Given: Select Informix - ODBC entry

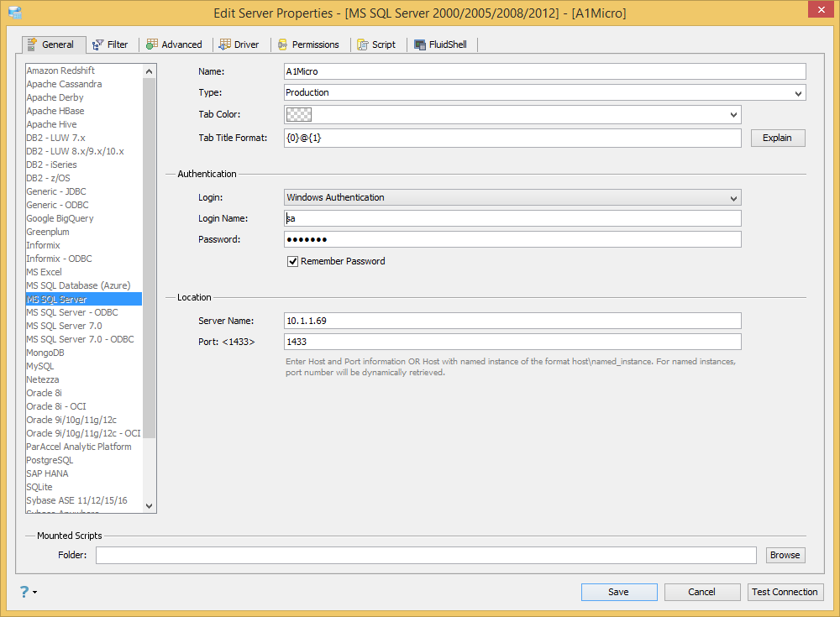Looking at the screenshot, I should pos(59,259).
